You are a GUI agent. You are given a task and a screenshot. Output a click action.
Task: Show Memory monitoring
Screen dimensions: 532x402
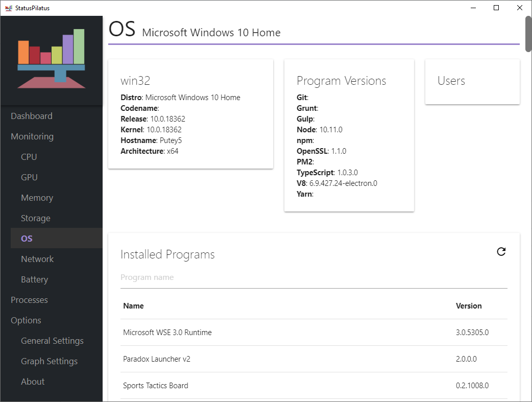tap(37, 198)
